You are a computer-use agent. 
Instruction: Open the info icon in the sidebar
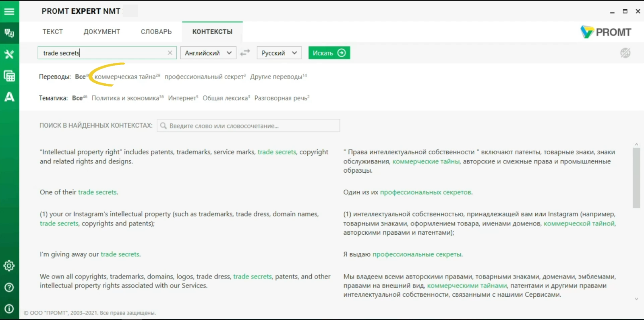click(x=9, y=309)
